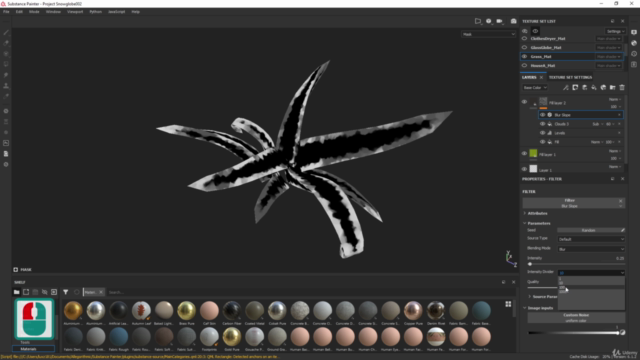Select the Clone stamp tool in left toolbar
This screenshot has height=360, width=640.
pos(6,86)
